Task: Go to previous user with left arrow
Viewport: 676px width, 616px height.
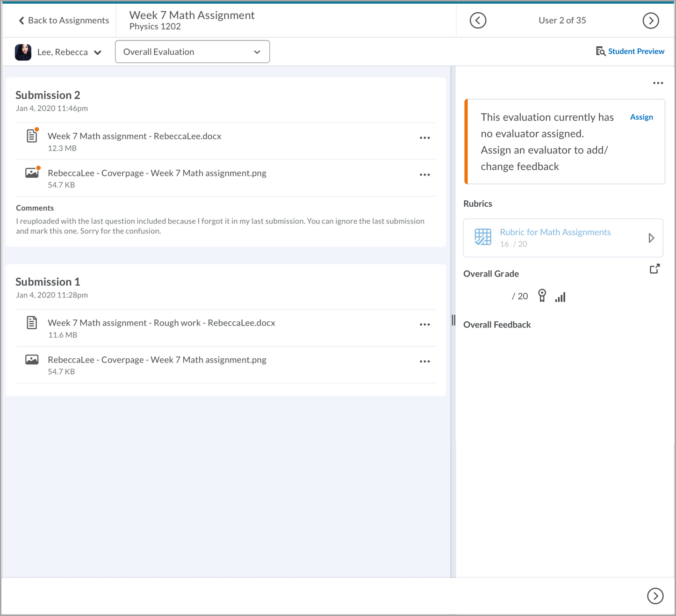Action: (x=478, y=21)
